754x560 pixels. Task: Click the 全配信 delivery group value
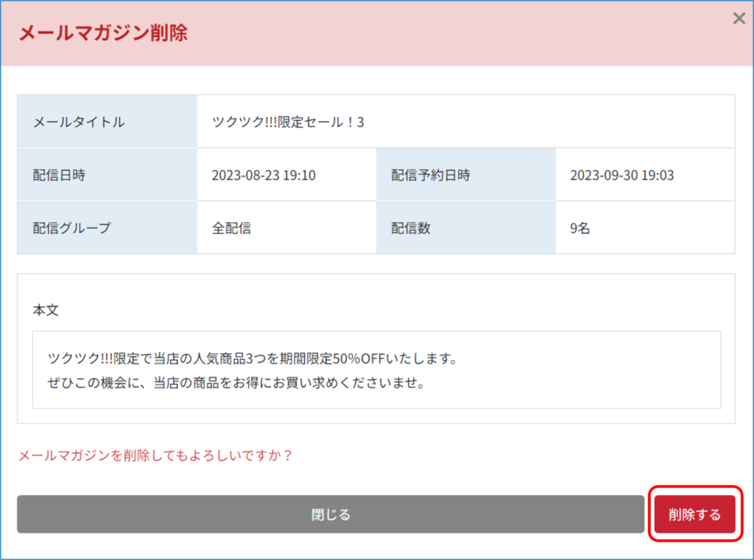pyautogui.click(x=231, y=228)
